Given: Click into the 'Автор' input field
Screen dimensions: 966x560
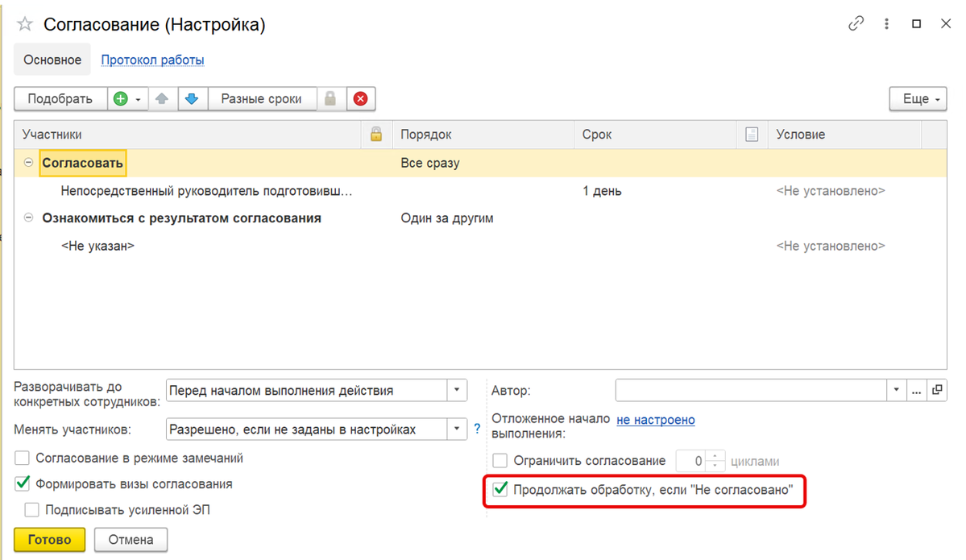Looking at the screenshot, I should pos(751,390).
